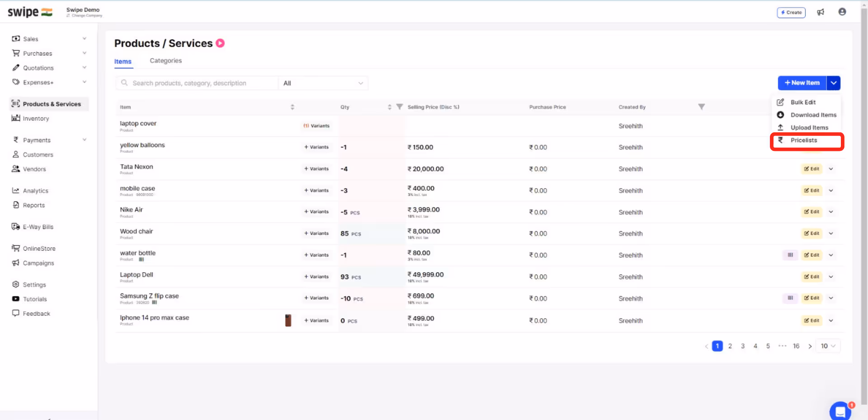Screen dimensions: 868x420
Task: Open the laptop cover item name
Action: [x=138, y=123]
